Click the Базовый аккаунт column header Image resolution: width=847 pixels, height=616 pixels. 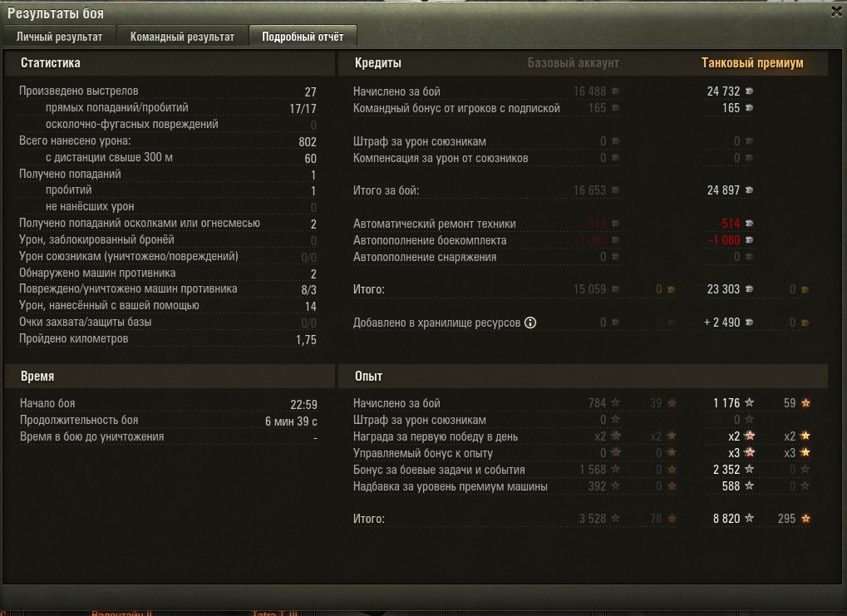pyautogui.click(x=574, y=63)
